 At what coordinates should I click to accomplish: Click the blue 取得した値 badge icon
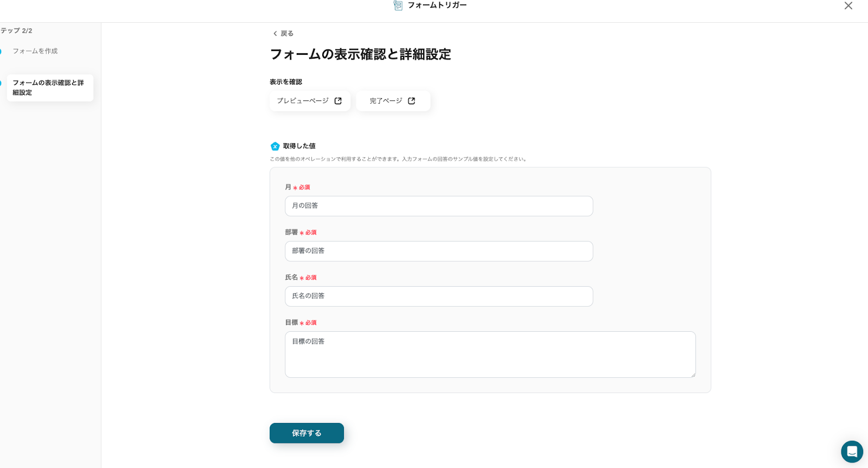tap(275, 146)
